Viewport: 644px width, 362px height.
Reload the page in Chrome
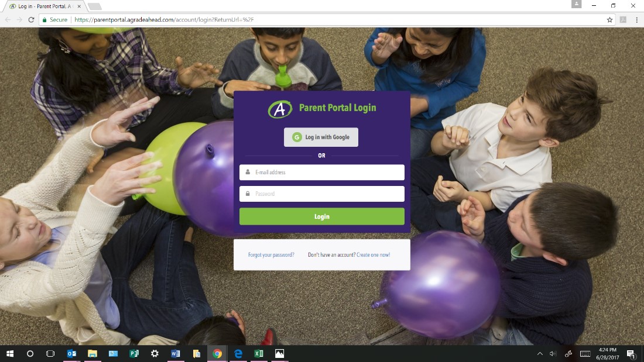point(31,19)
